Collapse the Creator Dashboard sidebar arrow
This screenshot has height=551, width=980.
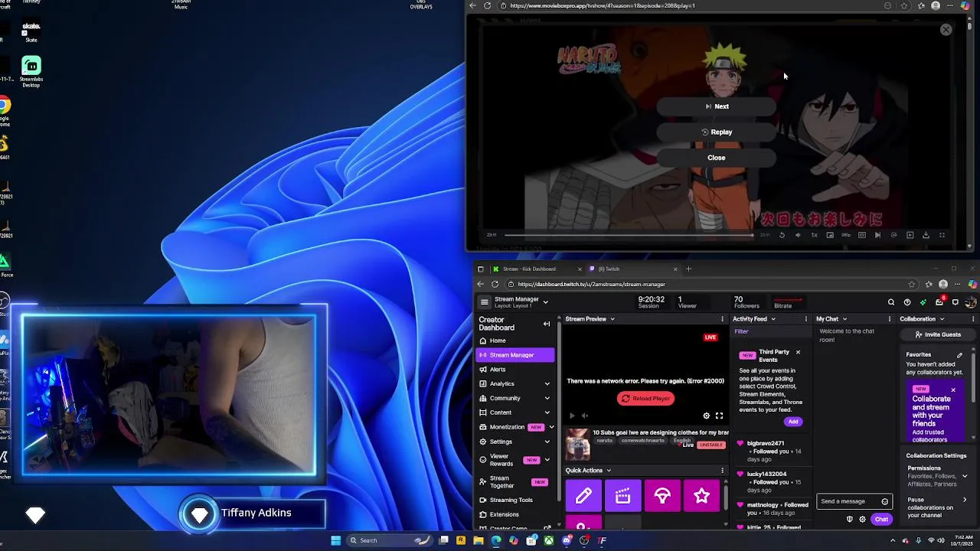coord(547,324)
